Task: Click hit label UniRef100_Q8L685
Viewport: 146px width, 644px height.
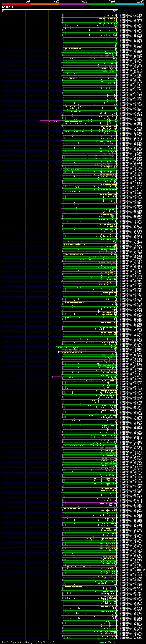Action: (131, 27)
